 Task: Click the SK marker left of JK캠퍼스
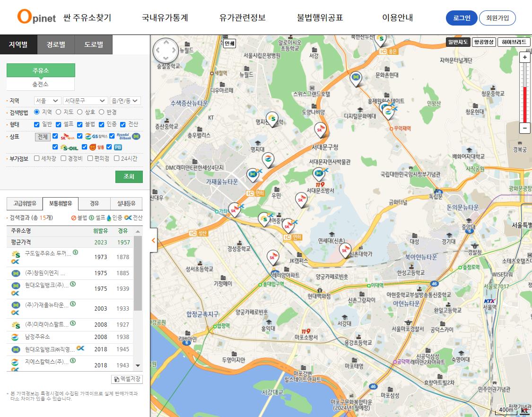[273, 258]
